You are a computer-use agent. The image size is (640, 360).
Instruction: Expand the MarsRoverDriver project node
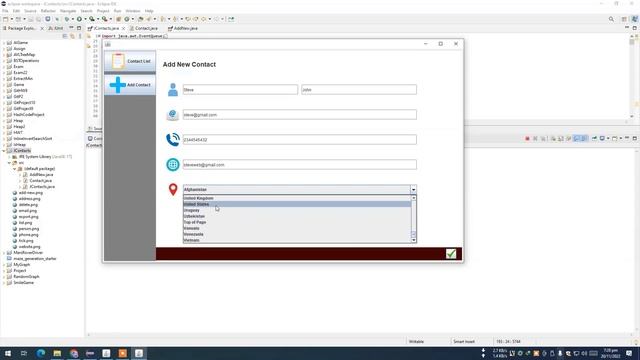click(4, 253)
